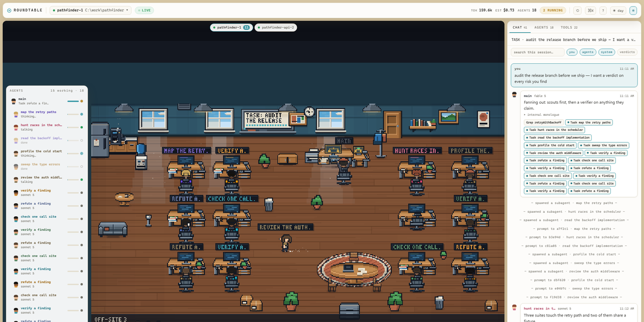Click the "HUNT RACES IN." desk label
The image size is (644, 322).
point(418,150)
